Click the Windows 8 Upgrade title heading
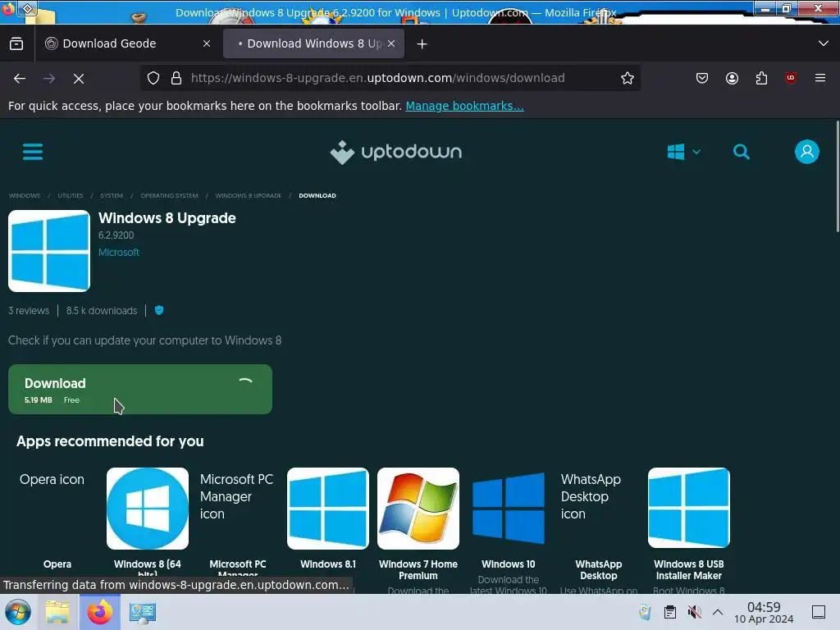 click(x=167, y=218)
